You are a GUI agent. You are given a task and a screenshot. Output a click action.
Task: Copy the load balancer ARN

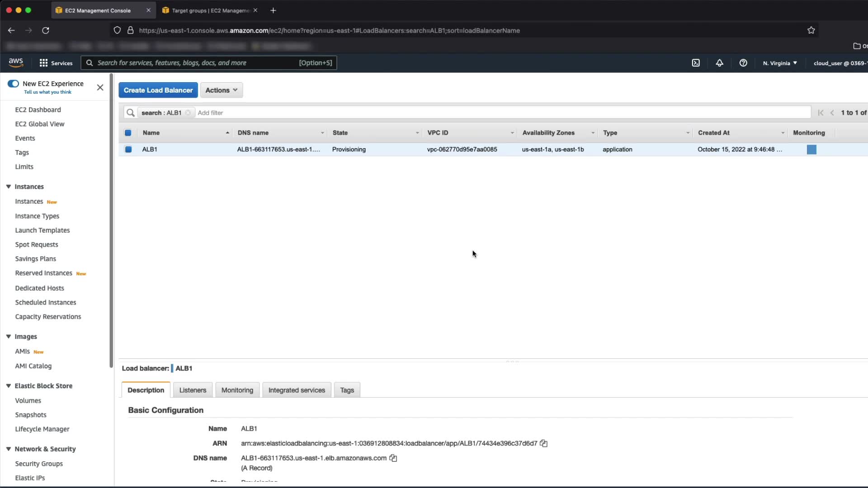pyautogui.click(x=544, y=444)
